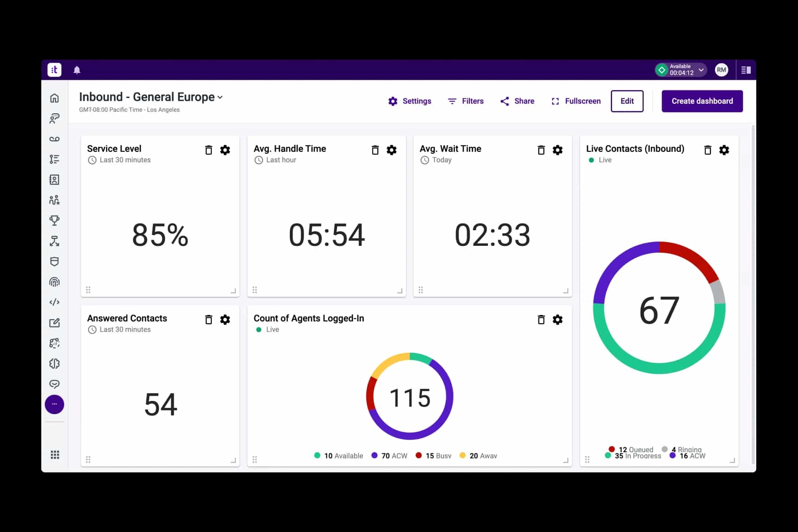Open the trophy sidebar icon
This screenshot has width=798, height=532.
[x=55, y=221]
